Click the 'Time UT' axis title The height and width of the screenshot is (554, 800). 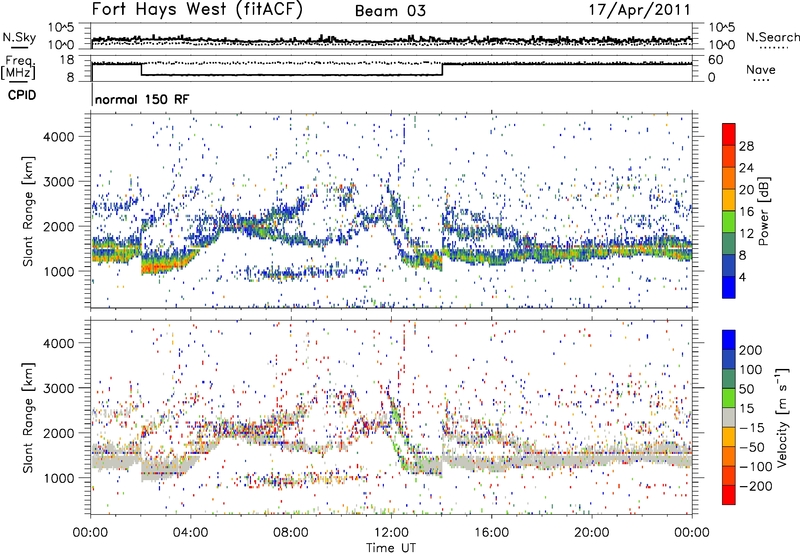[391, 547]
